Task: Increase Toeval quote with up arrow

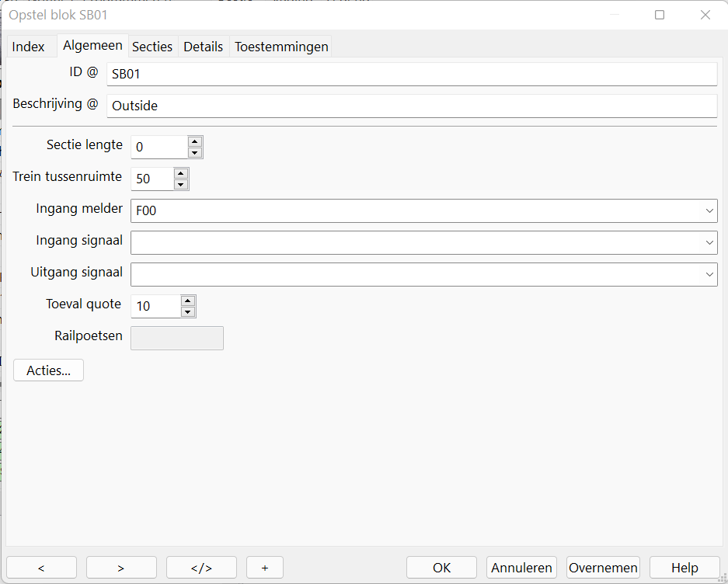Action: click(x=188, y=301)
